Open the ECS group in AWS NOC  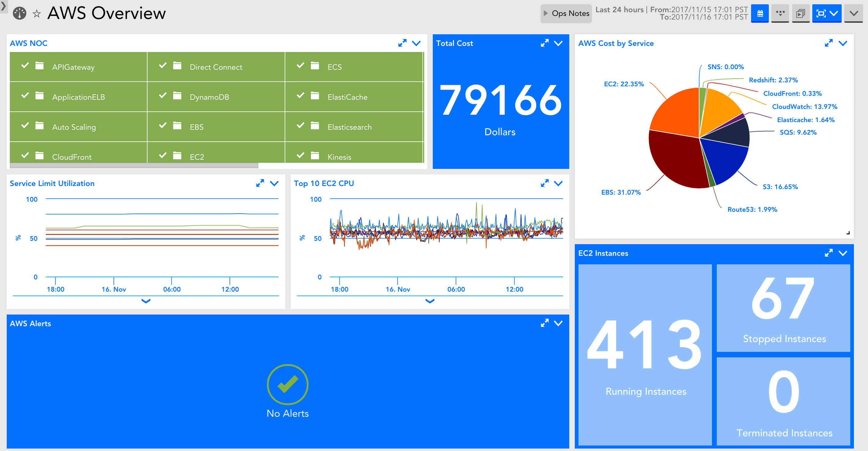(354, 67)
